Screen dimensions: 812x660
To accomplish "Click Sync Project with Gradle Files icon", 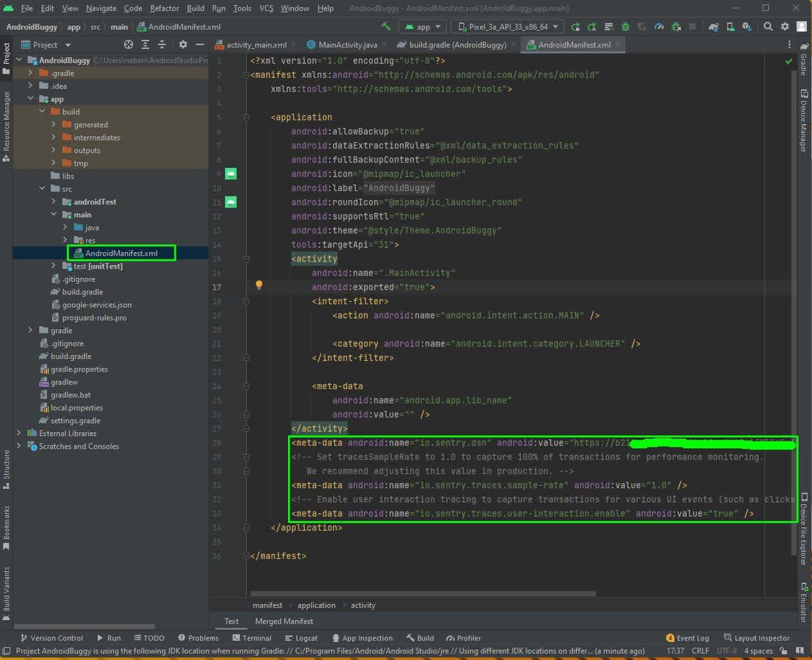I will [x=714, y=26].
